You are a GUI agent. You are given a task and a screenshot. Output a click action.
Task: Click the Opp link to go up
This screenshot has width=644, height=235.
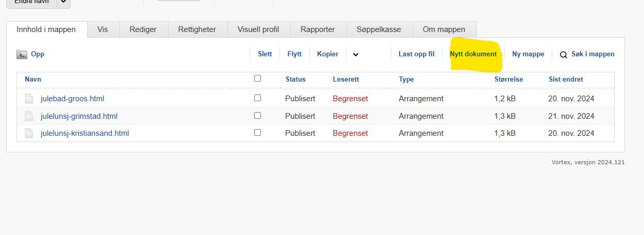[38, 54]
